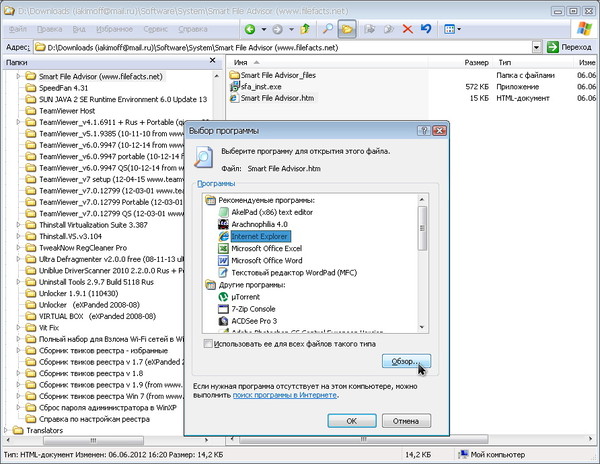Screen dimensions: 600x464
Task: Open Views button dropdown arrow
Action: 459,29
